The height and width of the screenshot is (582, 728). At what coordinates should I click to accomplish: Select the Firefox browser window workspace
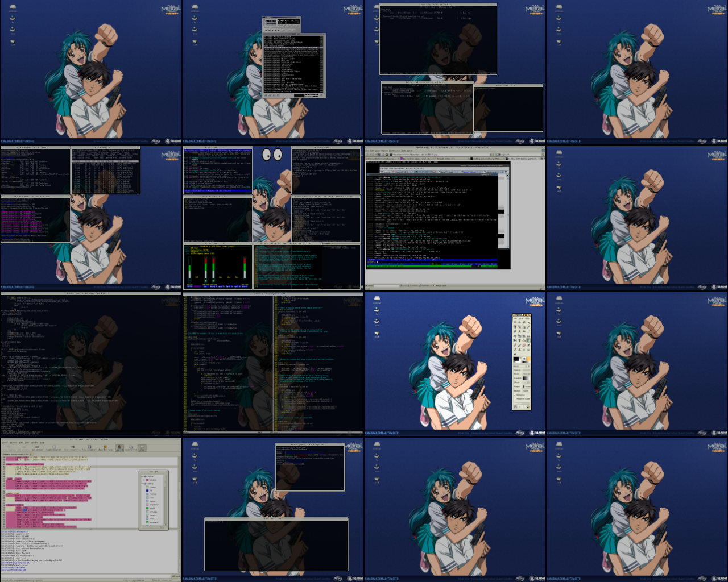[455, 218]
